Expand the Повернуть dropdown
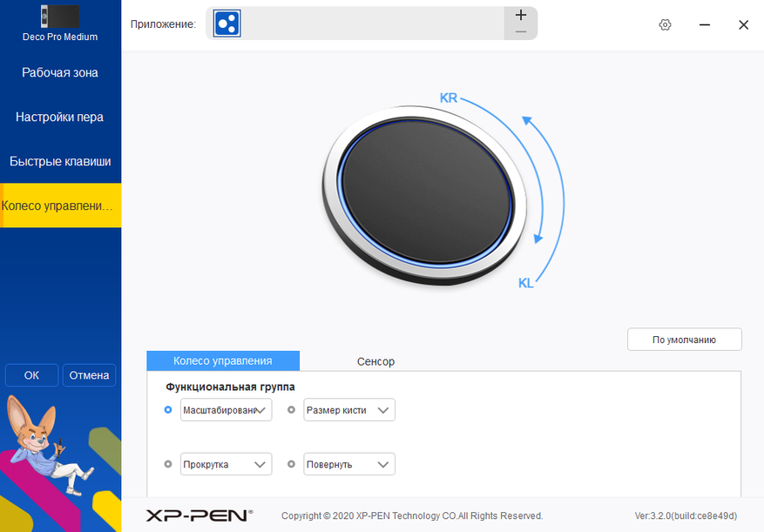 (349, 464)
